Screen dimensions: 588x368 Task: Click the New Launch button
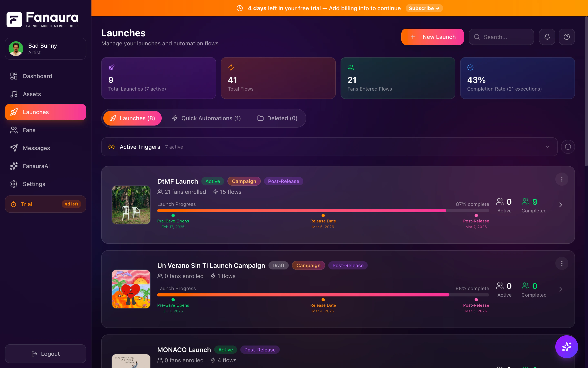tap(432, 37)
